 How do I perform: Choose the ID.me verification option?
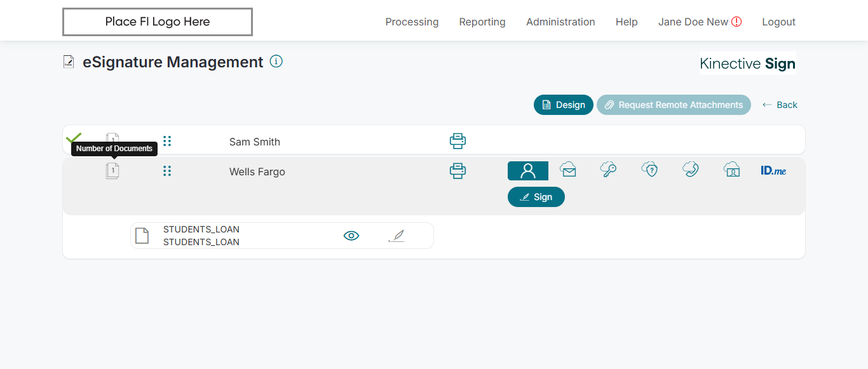pyautogui.click(x=773, y=170)
